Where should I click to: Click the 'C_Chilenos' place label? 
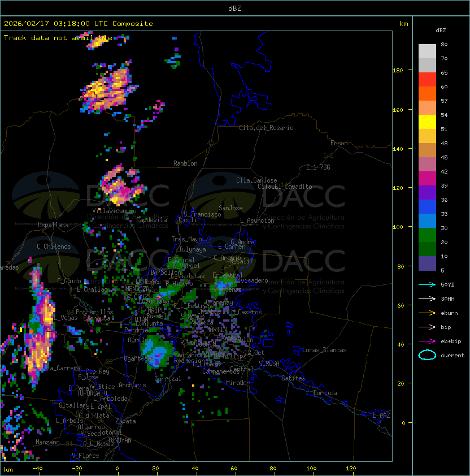pos(54,246)
